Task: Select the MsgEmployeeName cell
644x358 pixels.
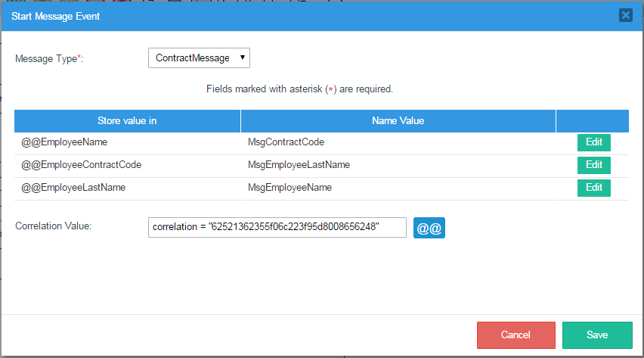Action: pos(289,188)
